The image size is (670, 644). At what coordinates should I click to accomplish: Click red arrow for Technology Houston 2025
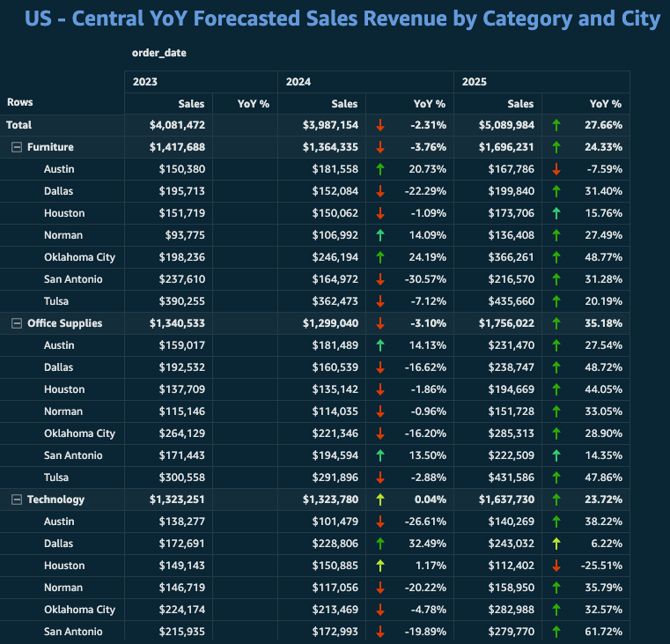tap(556, 566)
